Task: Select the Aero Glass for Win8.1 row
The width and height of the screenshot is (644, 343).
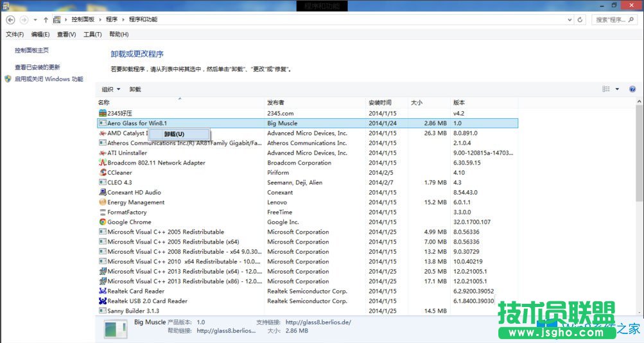Action: point(307,123)
